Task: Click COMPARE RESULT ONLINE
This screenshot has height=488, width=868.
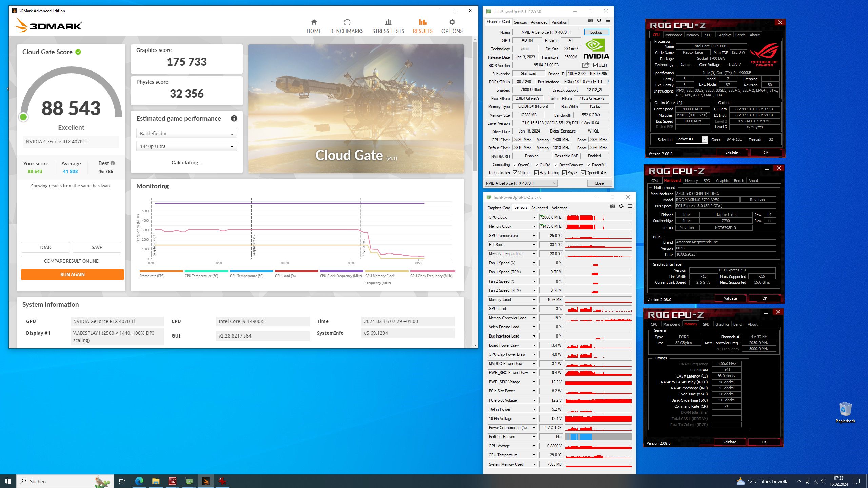Action: click(x=71, y=261)
